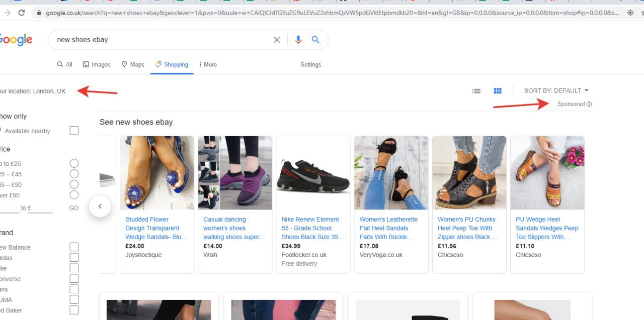644x320 pixels.
Task: Click the maximum price input field
Action: tap(40, 208)
